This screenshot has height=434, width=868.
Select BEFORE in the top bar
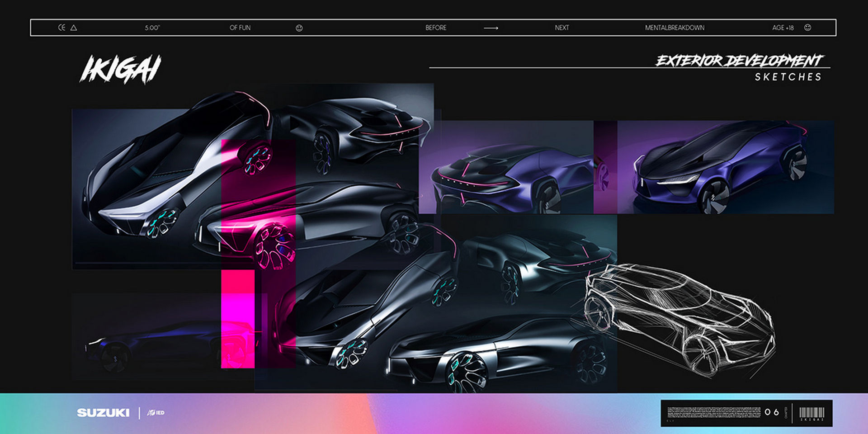(436, 28)
